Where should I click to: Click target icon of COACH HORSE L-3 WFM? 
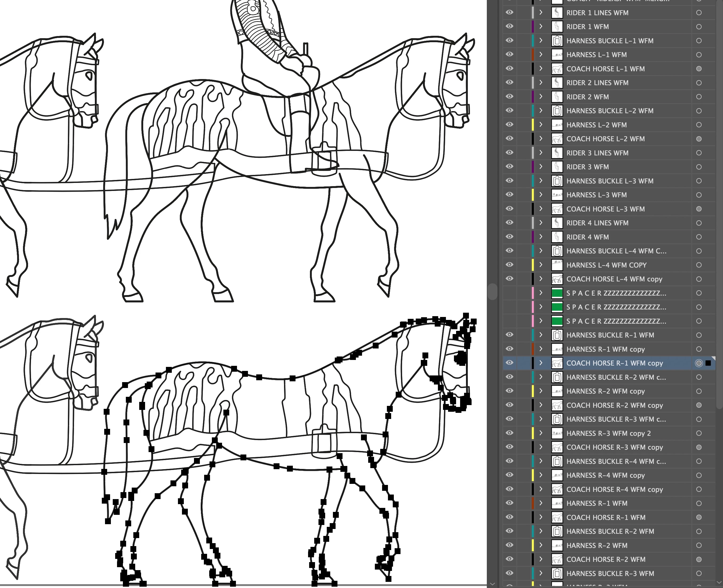pos(699,209)
